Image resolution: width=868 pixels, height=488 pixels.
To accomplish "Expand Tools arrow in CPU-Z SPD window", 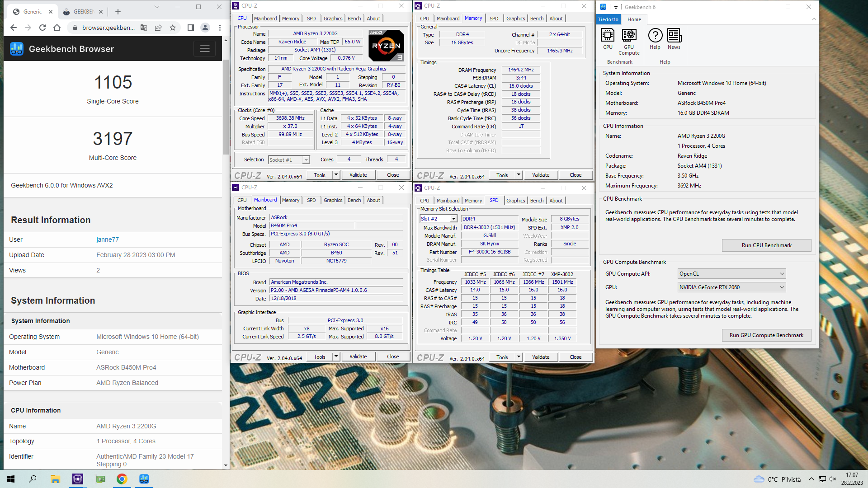I will pyautogui.click(x=519, y=357).
